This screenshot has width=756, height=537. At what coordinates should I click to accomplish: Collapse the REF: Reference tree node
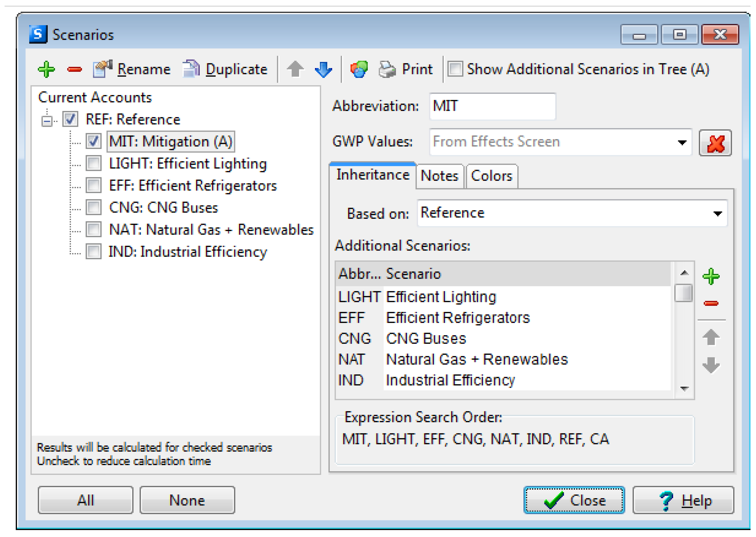pyautogui.click(x=47, y=121)
